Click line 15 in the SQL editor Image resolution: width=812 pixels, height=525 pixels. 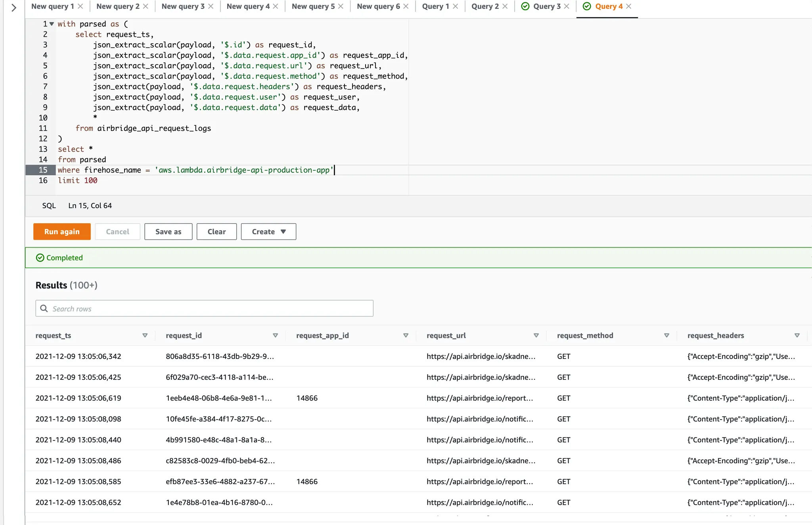194,170
